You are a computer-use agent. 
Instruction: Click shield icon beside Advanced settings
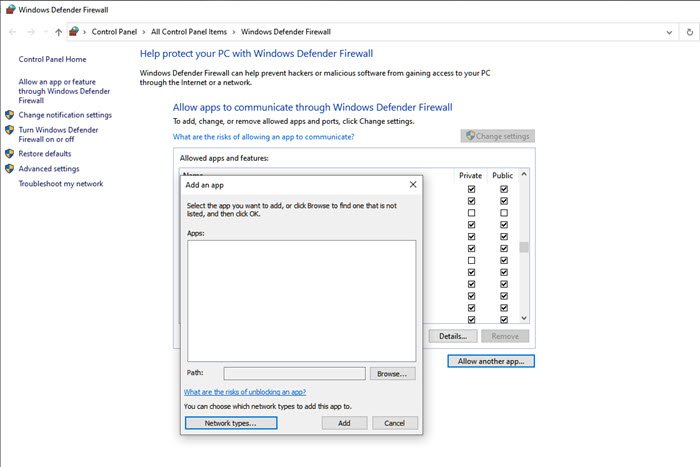point(9,169)
